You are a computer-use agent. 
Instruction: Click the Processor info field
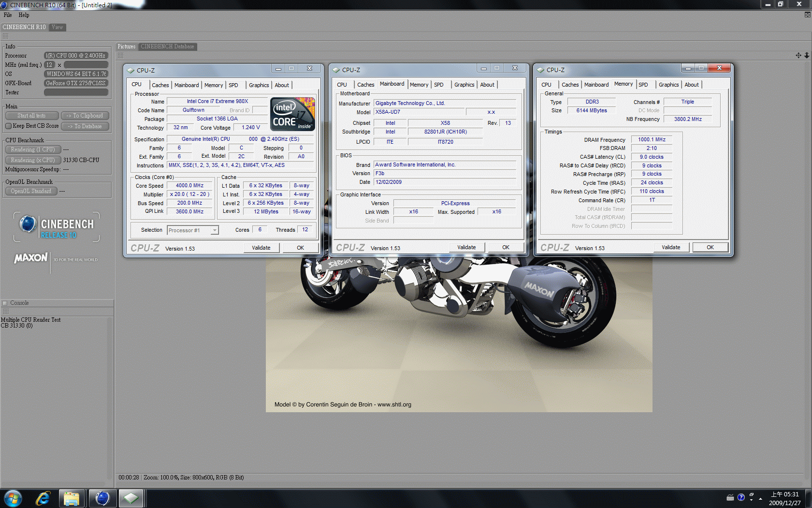(x=76, y=56)
